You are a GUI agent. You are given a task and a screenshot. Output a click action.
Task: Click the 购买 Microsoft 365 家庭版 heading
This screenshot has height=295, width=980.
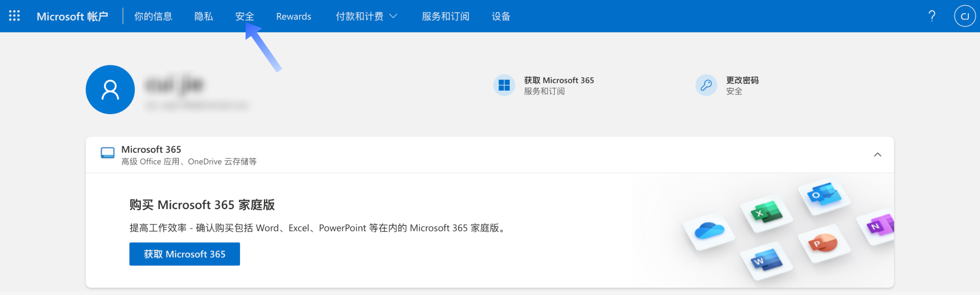click(x=202, y=205)
